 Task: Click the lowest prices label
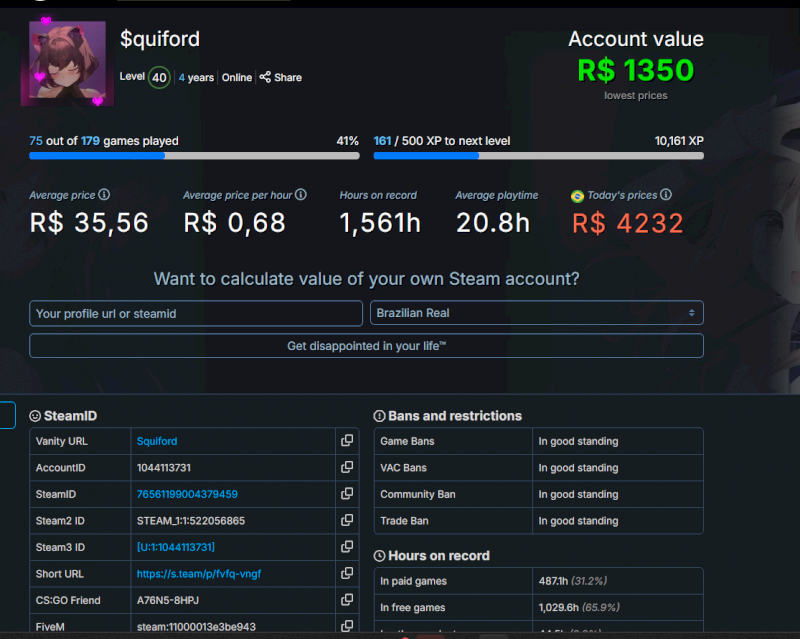pyautogui.click(x=636, y=95)
